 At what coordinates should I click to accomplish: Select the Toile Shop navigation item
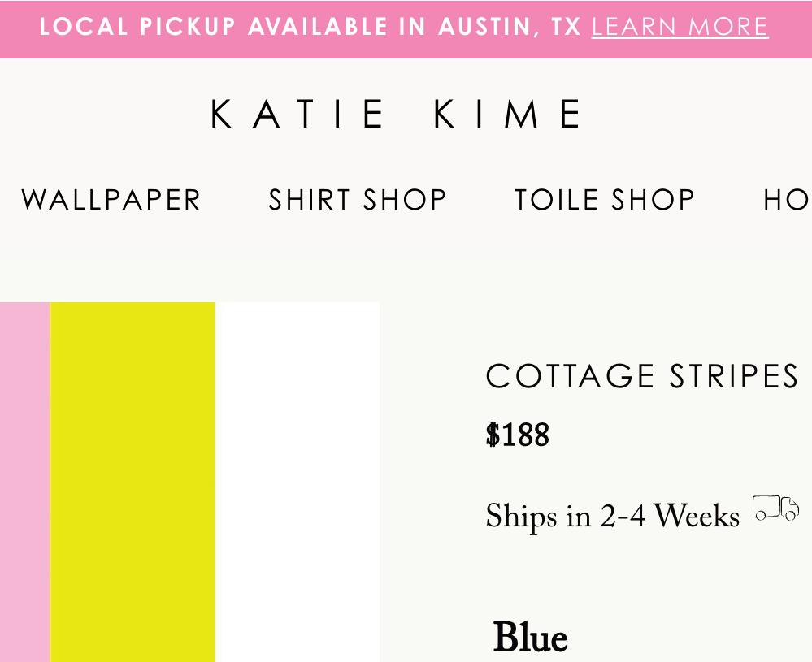pyautogui.click(x=605, y=200)
